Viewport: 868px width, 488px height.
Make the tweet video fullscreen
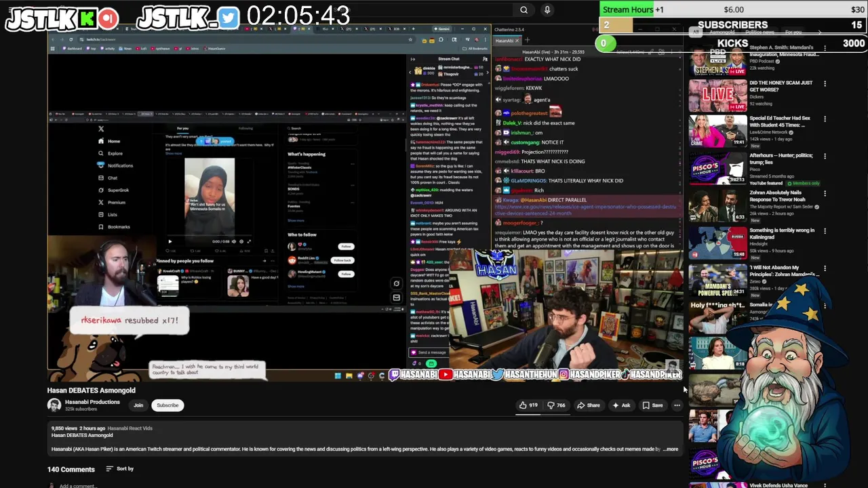point(249,241)
